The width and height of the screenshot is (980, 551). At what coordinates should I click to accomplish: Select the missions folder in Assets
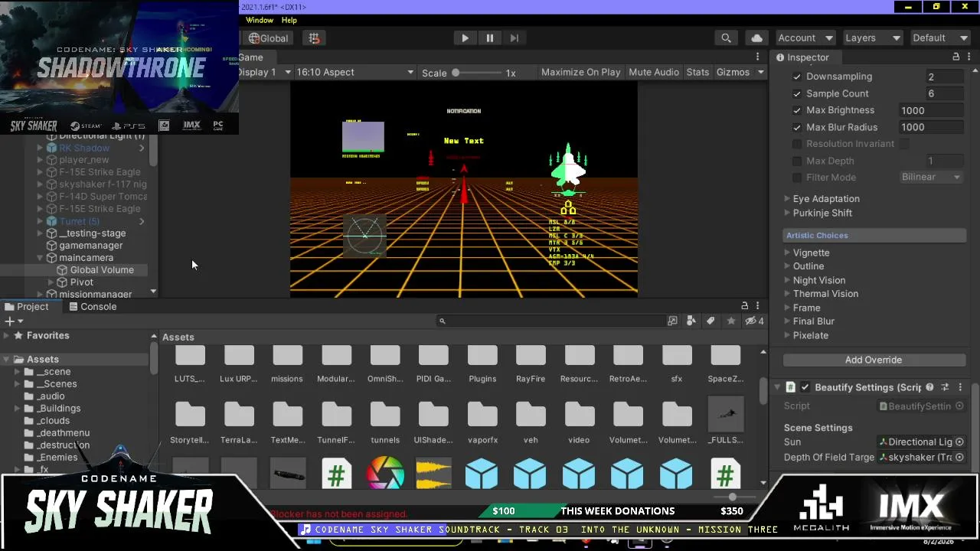pos(287,364)
